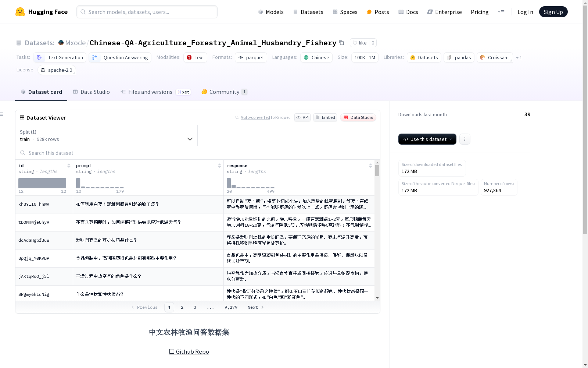The image size is (588, 368).
Task: Open the left sidebar table of contents icon
Action: (x=1, y=114)
